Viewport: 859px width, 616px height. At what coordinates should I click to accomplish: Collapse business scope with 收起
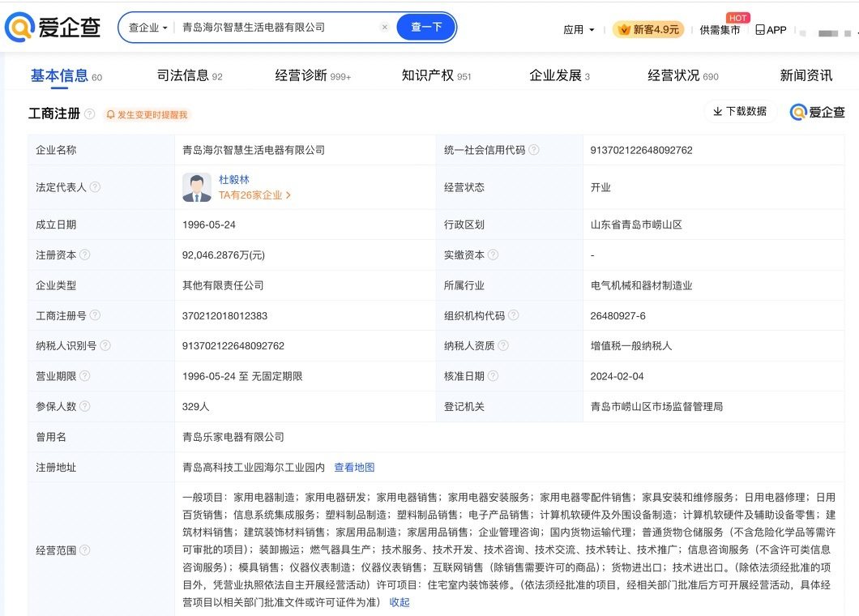[x=400, y=602]
